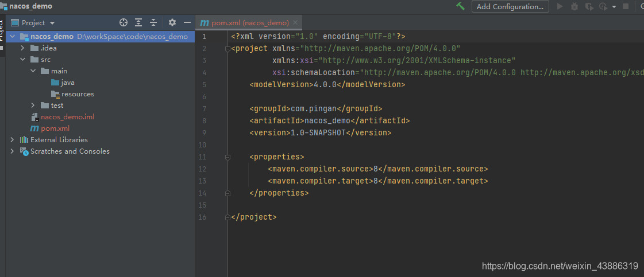The height and width of the screenshot is (277, 644).
Task: Open Project panel gear options
Action: point(172,22)
